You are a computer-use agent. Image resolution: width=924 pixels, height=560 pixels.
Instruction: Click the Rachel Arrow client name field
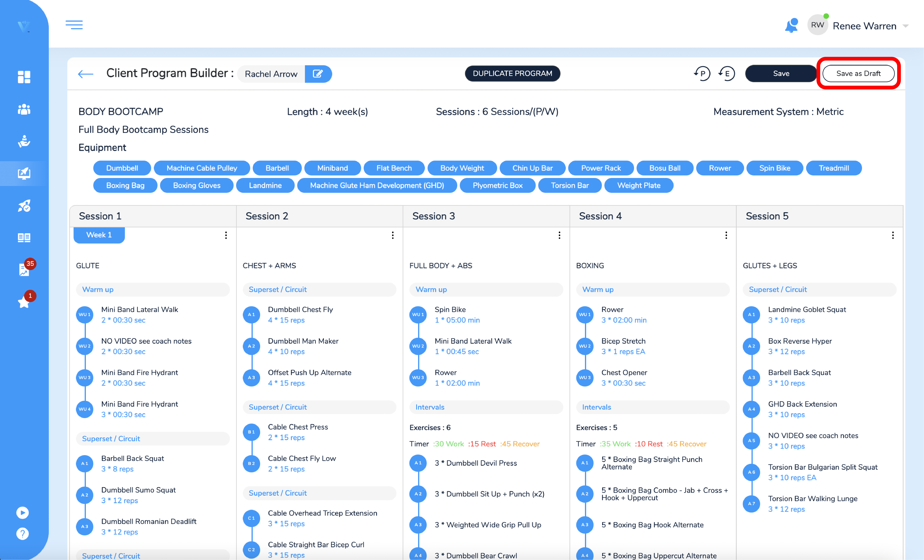271,74
